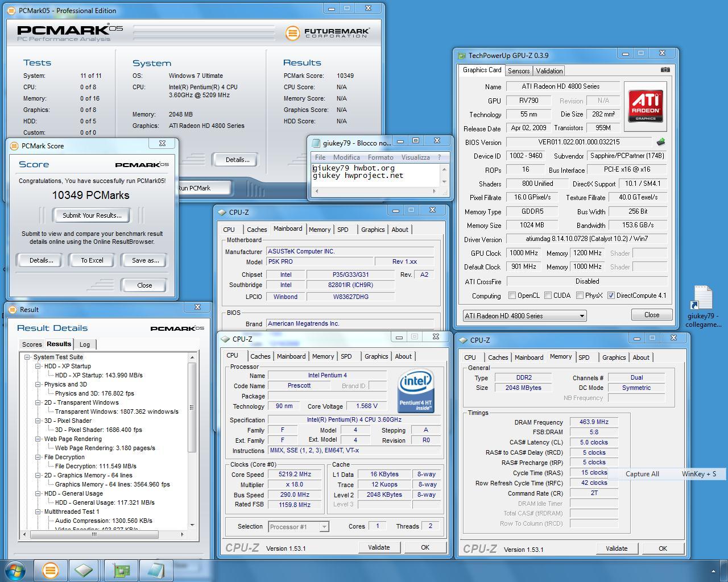Click OK in the CPU-Z CPU window

click(x=425, y=547)
